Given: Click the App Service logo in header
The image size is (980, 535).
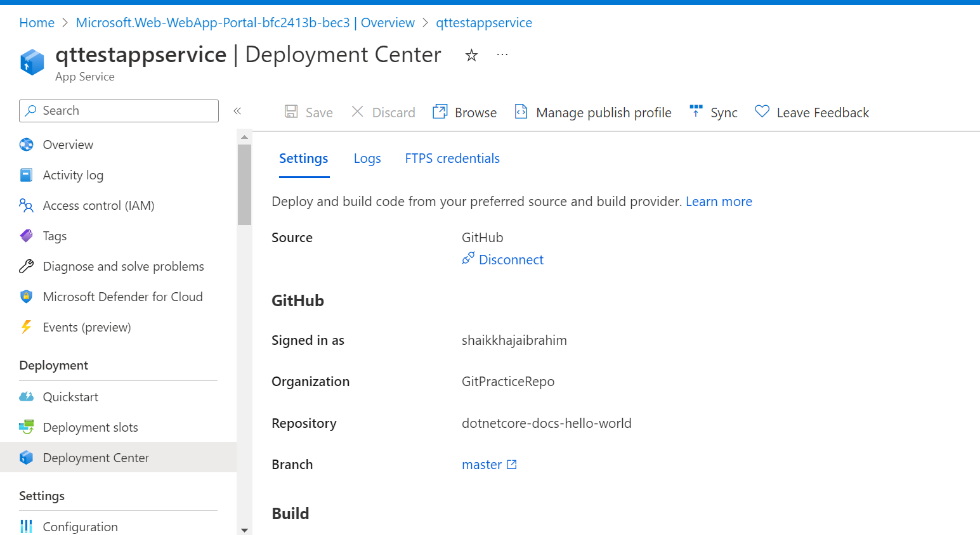Looking at the screenshot, I should [32, 63].
